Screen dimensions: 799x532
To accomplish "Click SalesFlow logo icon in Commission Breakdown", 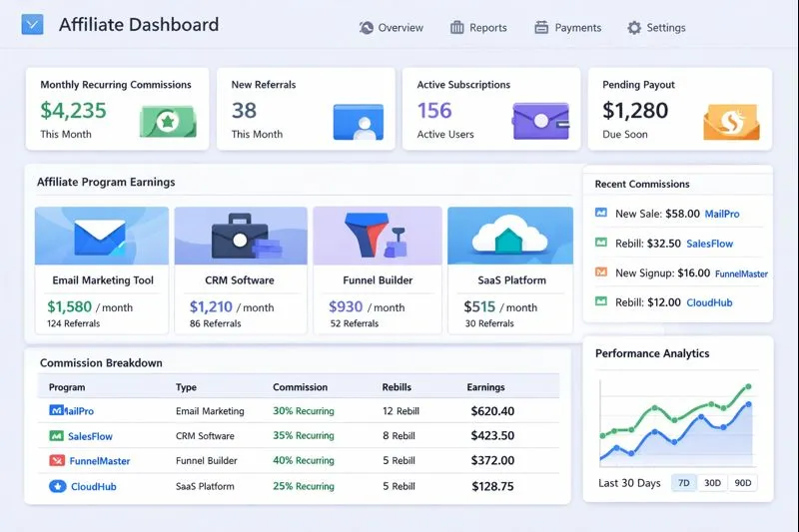I will point(56,436).
